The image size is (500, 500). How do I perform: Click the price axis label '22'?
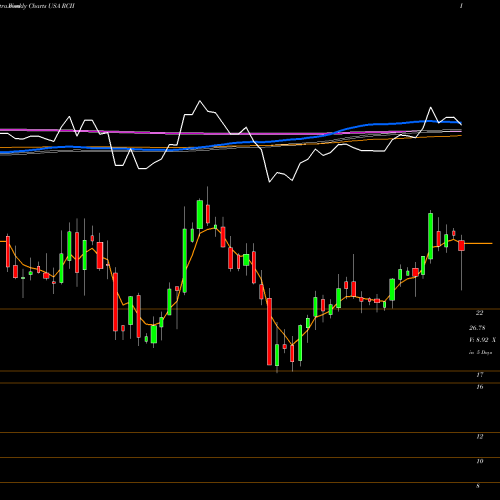(x=479, y=313)
